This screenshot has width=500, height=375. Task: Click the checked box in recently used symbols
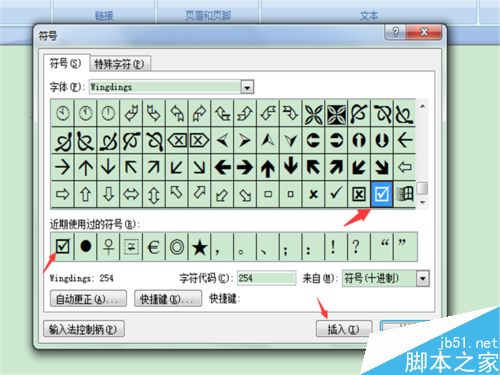pyautogui.click(x=63, y=247)
